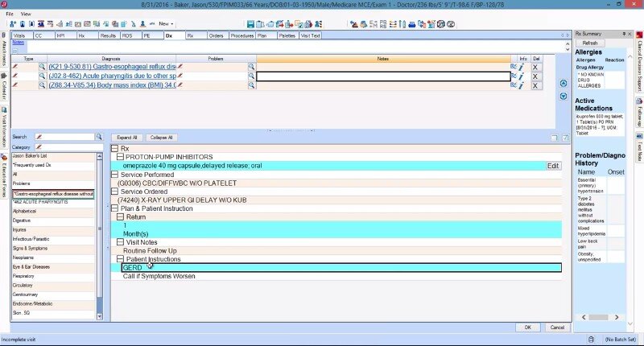644x346 pixels.
Task: Collapse the Service Ordered section
Action: click(114, 192)
